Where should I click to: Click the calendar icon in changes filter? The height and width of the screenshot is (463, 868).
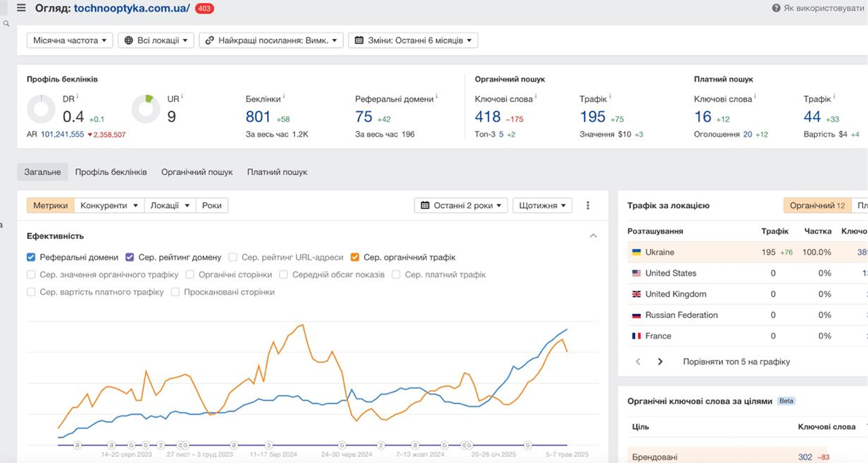[359, 40]
